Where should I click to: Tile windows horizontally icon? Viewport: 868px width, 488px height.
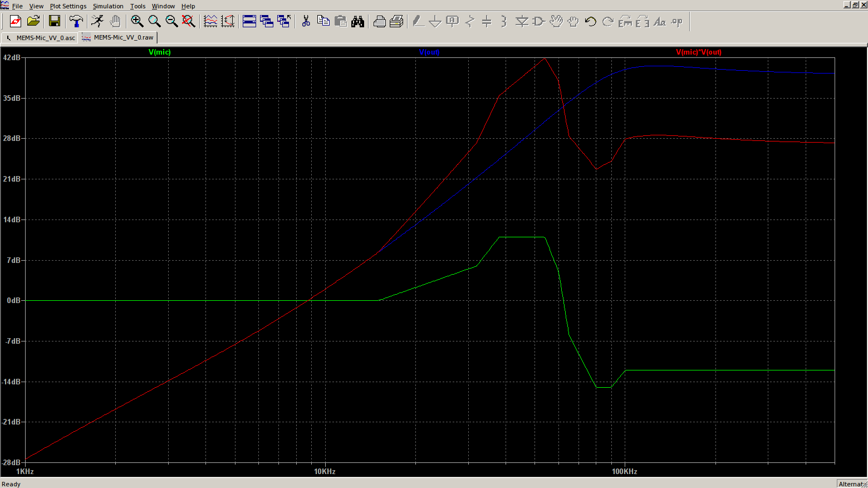pos(249,21)
